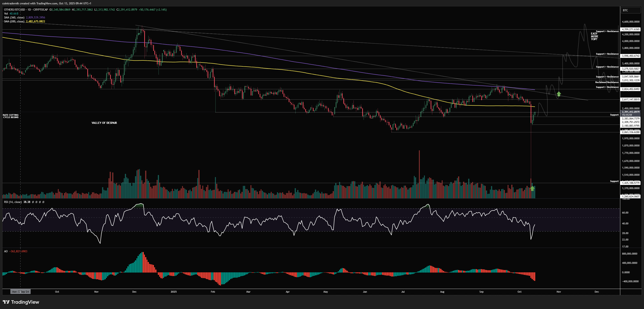Screen dimensions: 644x309
Task: Click the green up arrow near Nov trendline
Action: point(559,94)
